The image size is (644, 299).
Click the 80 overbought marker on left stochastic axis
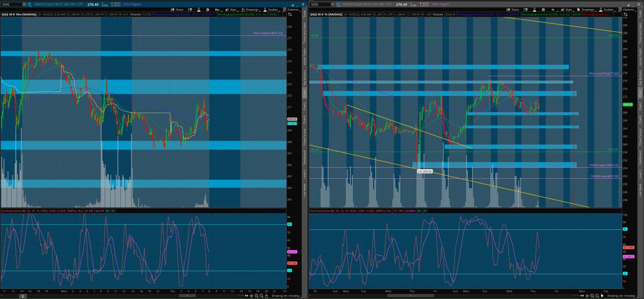tap(289, 225)
